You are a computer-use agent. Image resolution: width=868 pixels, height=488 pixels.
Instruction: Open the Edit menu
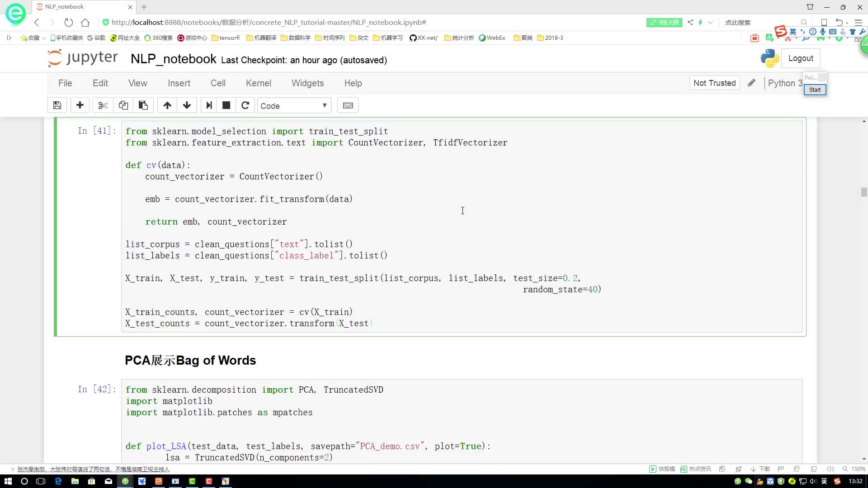pyautogui.click(x=100, y=83)
